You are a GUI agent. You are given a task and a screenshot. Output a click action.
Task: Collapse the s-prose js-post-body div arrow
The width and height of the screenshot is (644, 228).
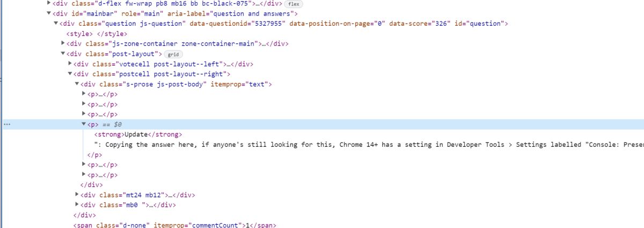click(77, 84)
